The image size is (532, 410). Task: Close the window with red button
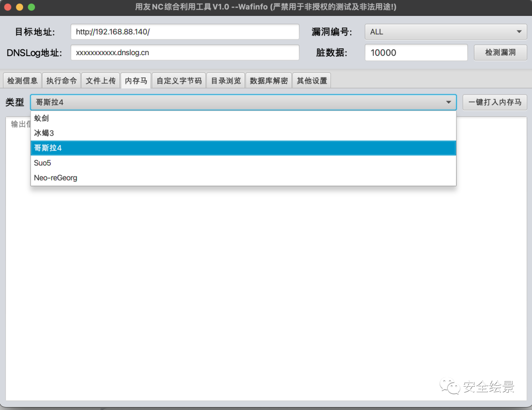coord(8,7)
